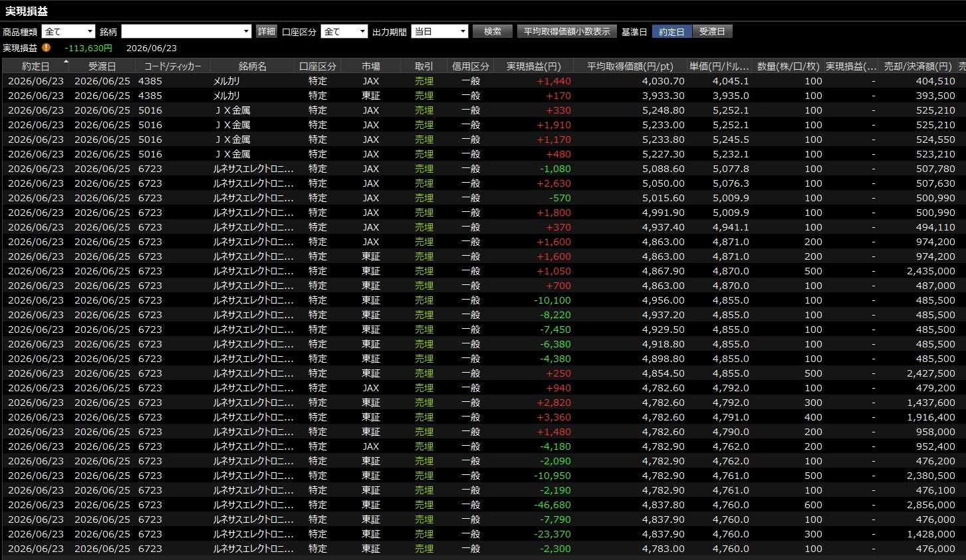Click the +1,480 profit cell

(x=553, y=432)
